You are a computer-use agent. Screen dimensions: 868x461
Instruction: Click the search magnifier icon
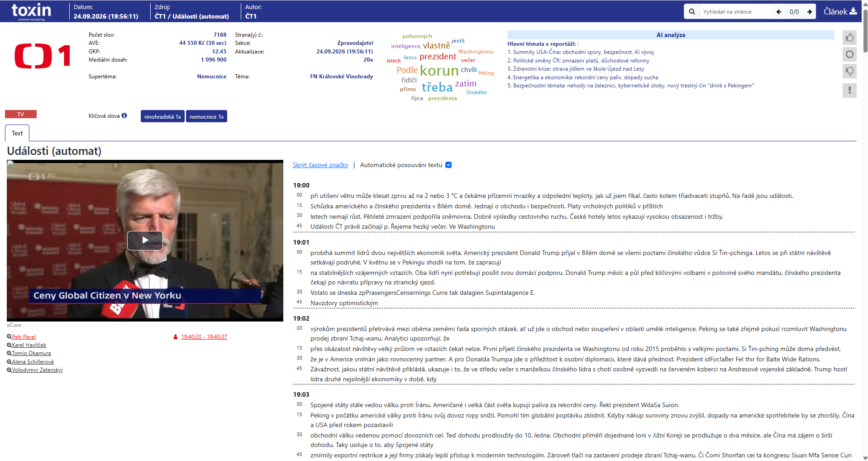pyautogui.click(x=692, y=12)
